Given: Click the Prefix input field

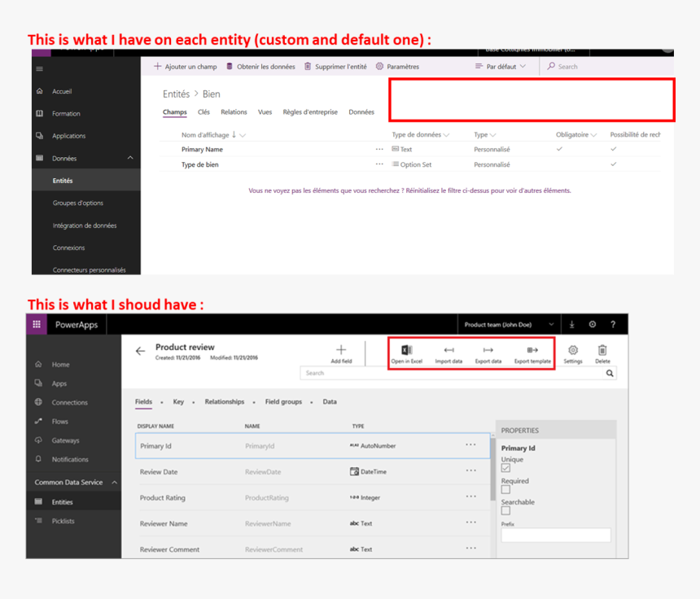Looking at the screenshot, I should coord(556,536).
